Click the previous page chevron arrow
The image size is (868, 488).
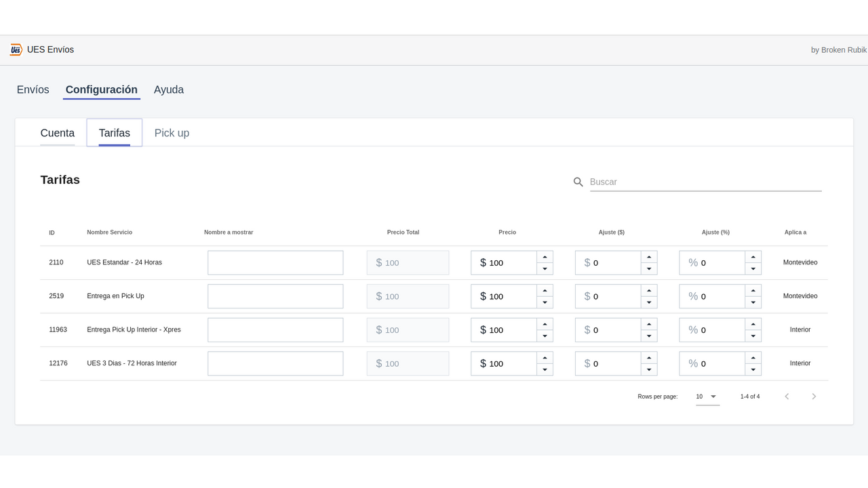pos(787,396)
